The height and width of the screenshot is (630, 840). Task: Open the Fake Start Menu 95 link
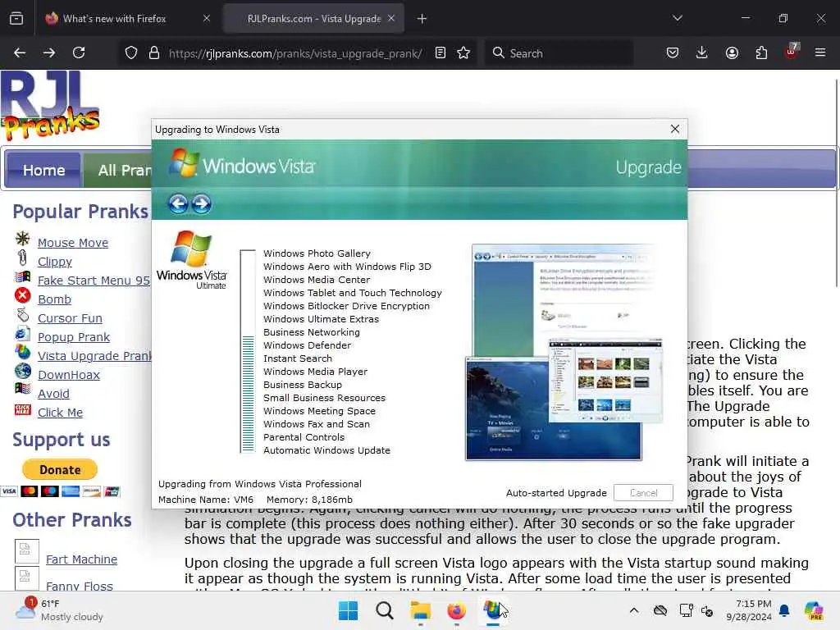click(94, 281)
